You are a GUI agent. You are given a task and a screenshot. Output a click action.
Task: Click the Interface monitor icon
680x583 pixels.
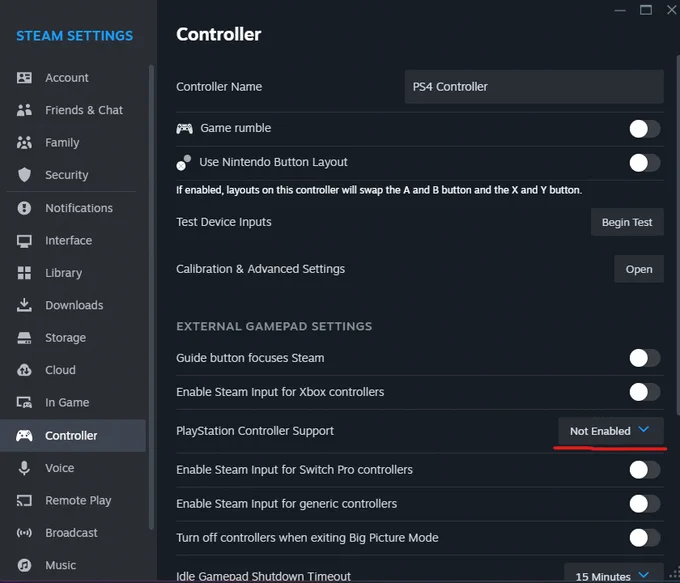24,241
